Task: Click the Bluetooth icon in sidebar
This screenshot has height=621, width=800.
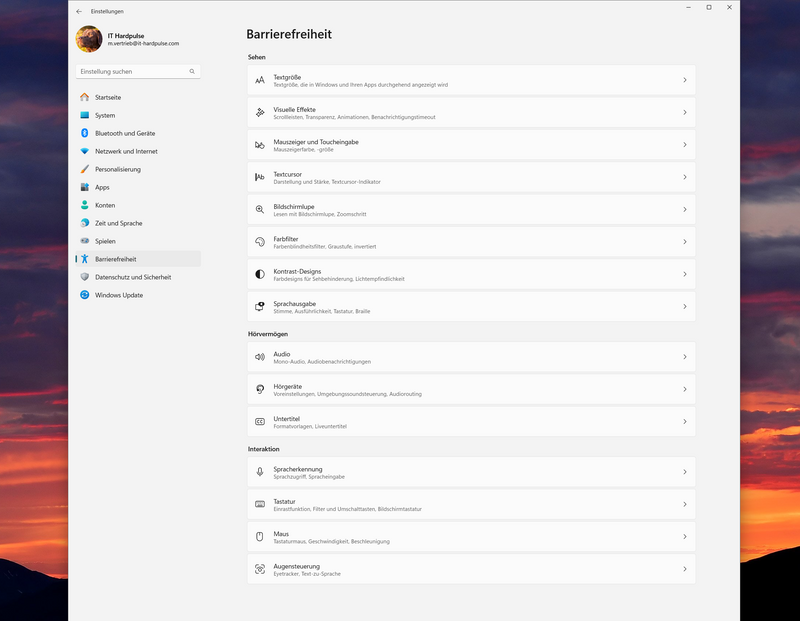Action: click(x=85, y=133)
